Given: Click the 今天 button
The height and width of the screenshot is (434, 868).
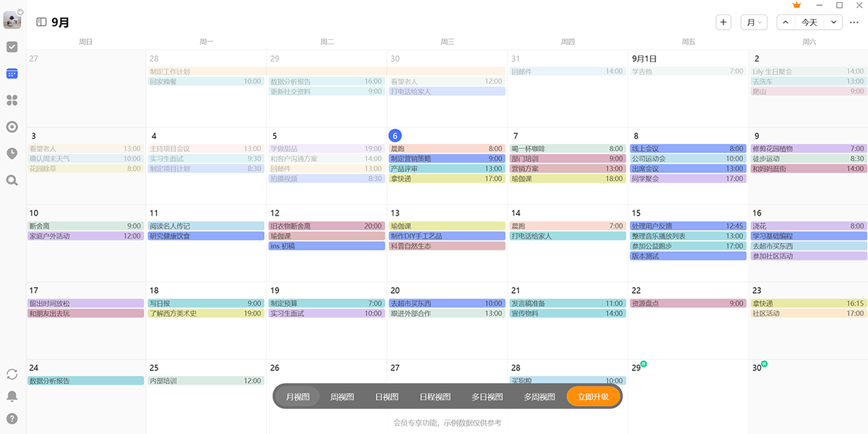Looking at the screenshot, I should [x=809, y=22].
